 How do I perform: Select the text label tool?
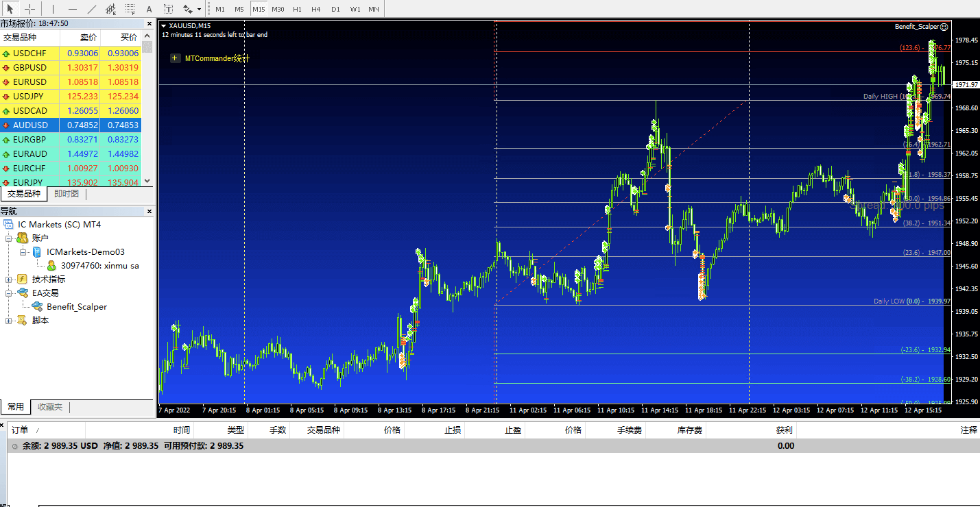click(168, 9)
